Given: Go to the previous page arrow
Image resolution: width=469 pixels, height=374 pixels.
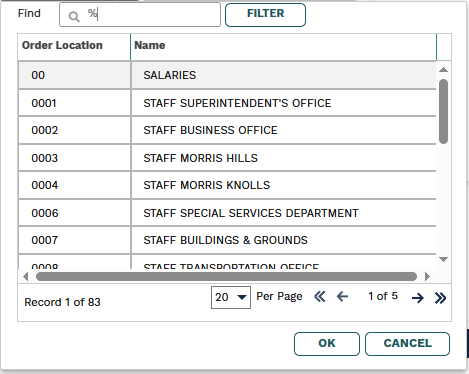Looking at the screenshot, I should tap(342, 296).
